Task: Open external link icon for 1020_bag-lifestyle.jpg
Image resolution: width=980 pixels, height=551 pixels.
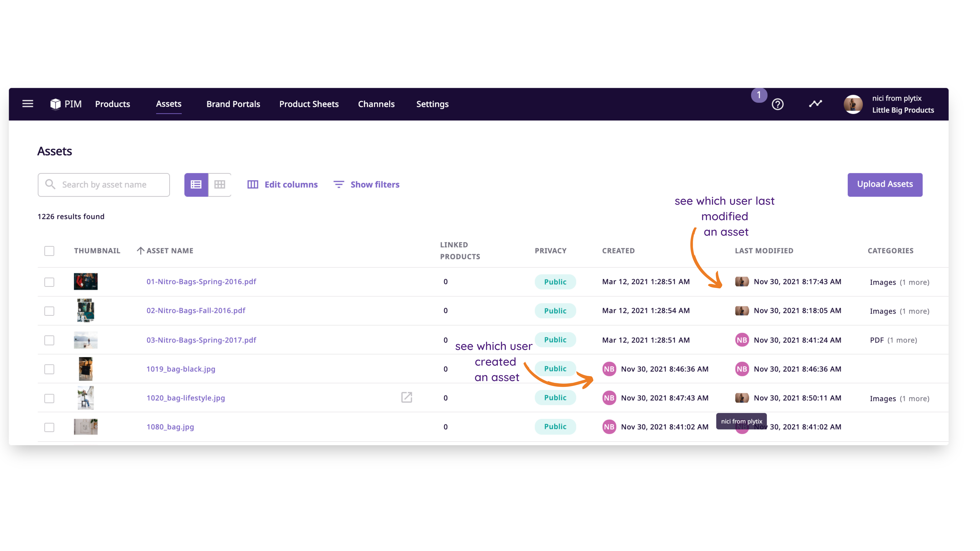Action: [406, 397]
